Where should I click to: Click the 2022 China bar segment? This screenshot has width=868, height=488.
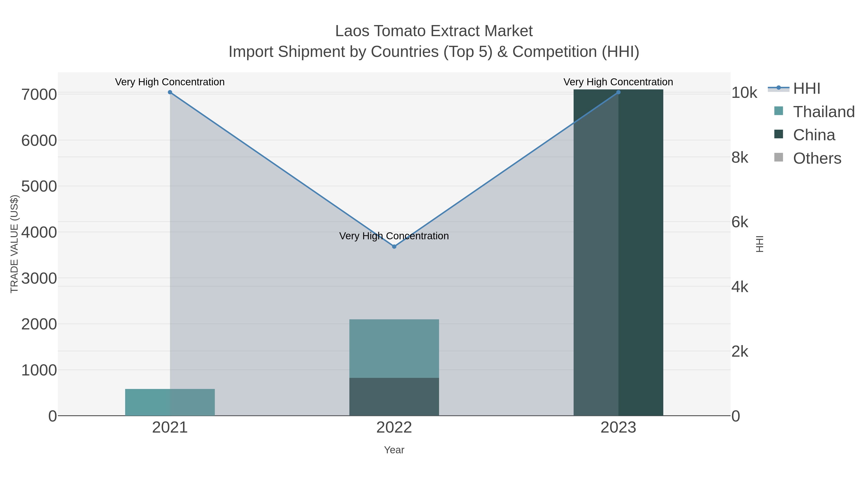pyautogui.click(x=394, y=397)
